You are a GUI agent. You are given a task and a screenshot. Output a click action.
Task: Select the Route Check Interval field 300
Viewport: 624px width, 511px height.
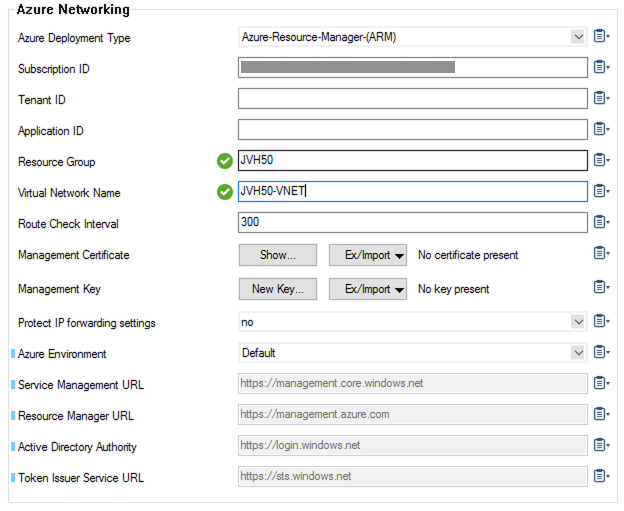coord(413,222)
